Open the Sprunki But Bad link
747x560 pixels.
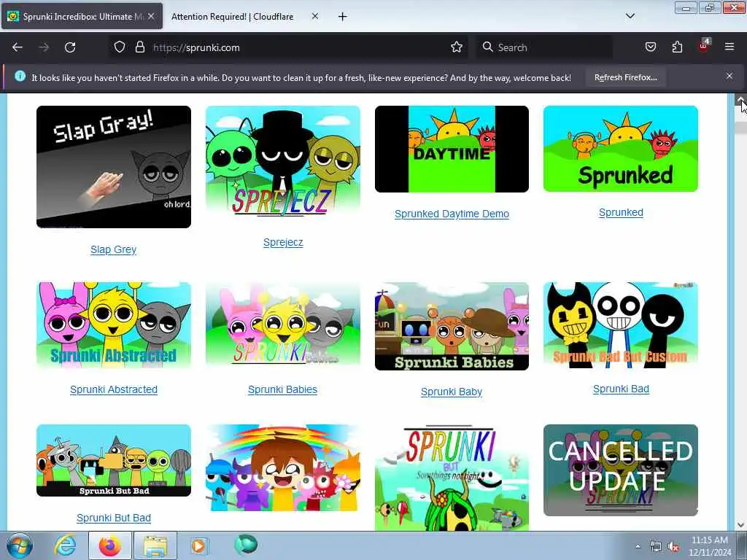coord(113,518)
